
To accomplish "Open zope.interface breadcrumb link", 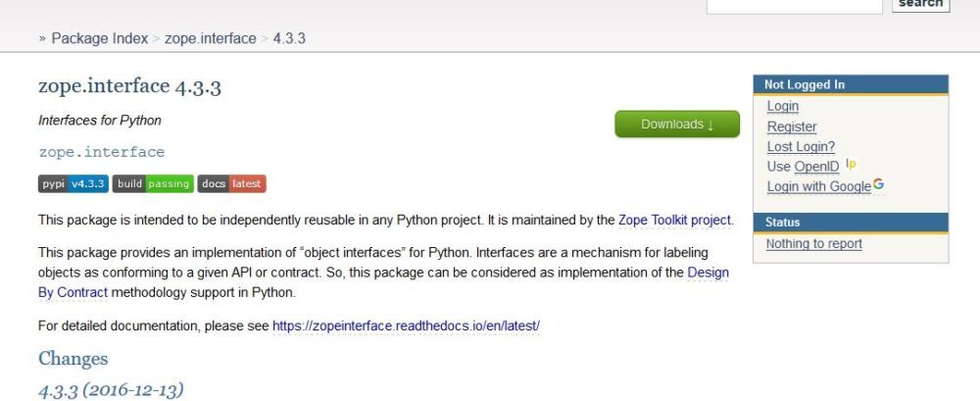I will (x=210, y=38).
